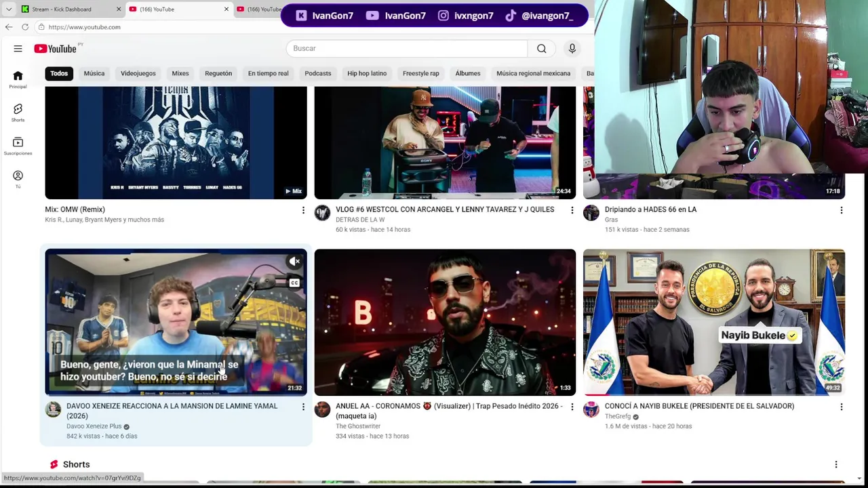Start voice search with microphone icon

coord(572,48)
